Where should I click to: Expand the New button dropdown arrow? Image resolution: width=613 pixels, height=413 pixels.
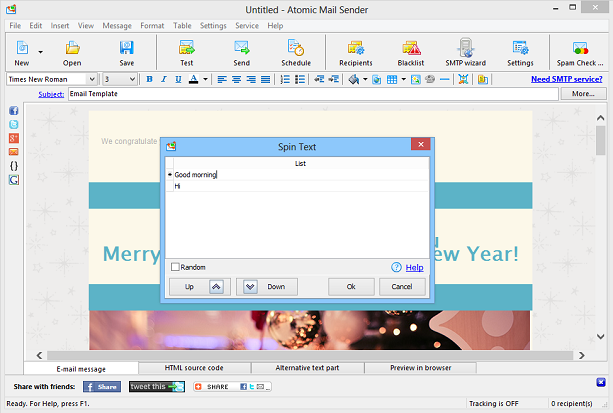tap(40, 52)
